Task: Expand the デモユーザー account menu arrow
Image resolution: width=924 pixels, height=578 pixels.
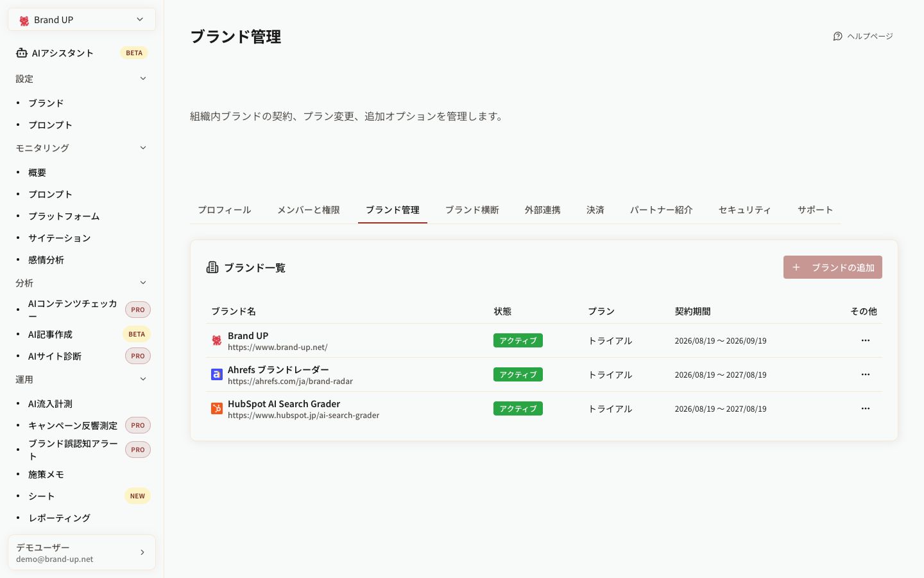Action: coord(142,552)
